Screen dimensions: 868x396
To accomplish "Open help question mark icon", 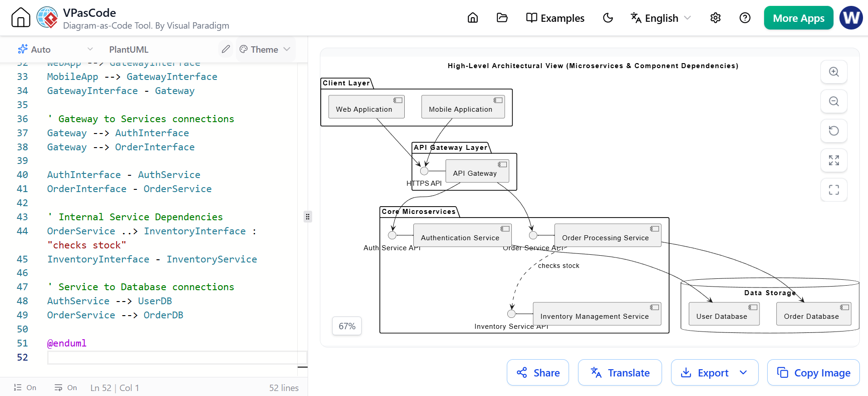I will tap(745, 18).
